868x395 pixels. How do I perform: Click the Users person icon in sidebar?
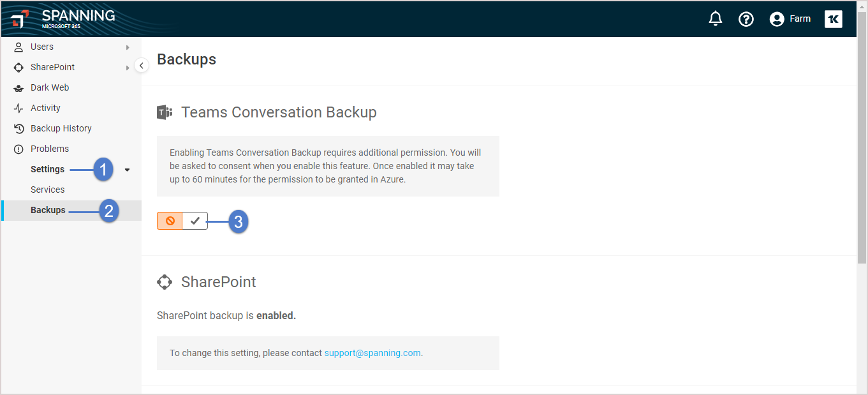[x=18, y=47]
